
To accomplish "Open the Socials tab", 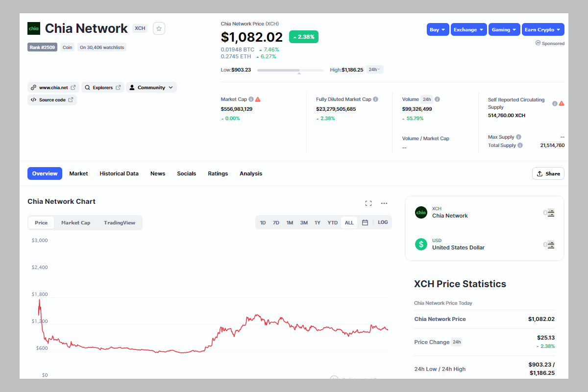I will point(187,173).
